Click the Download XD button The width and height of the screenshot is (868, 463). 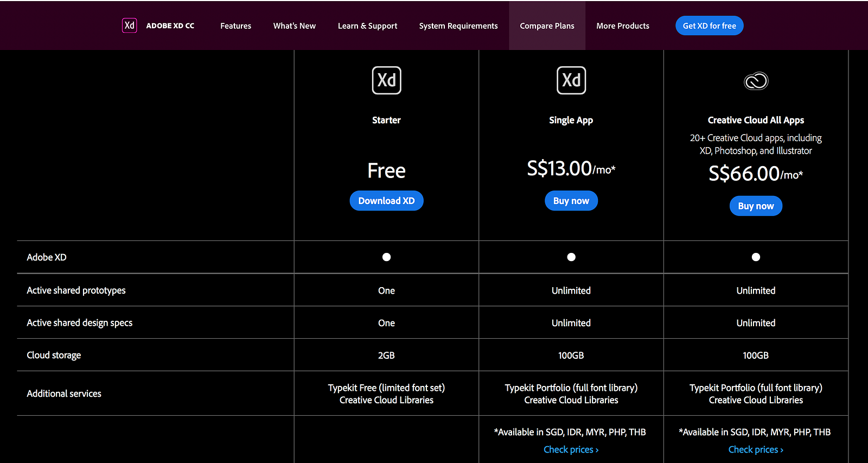tap(386, 201)
